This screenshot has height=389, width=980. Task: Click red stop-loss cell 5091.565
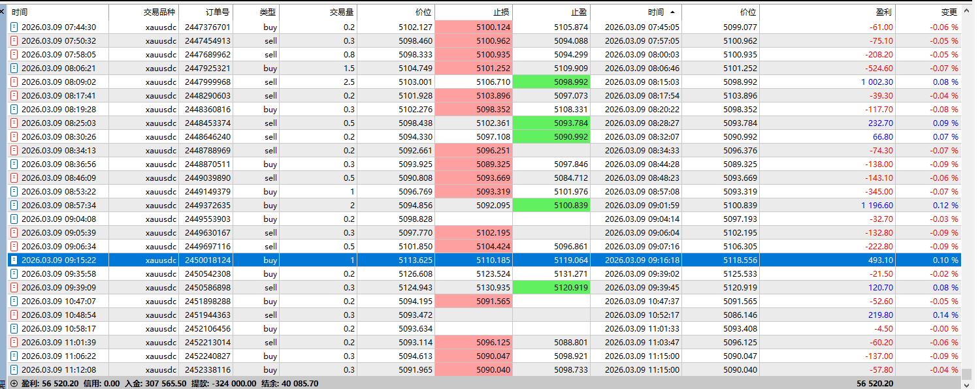(474, 301)
